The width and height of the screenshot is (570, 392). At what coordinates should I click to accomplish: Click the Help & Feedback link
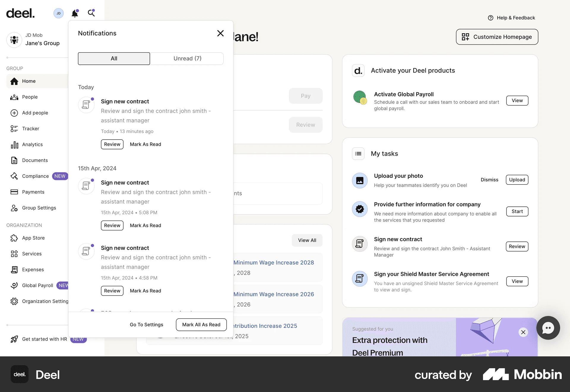(x=512, y=18)
